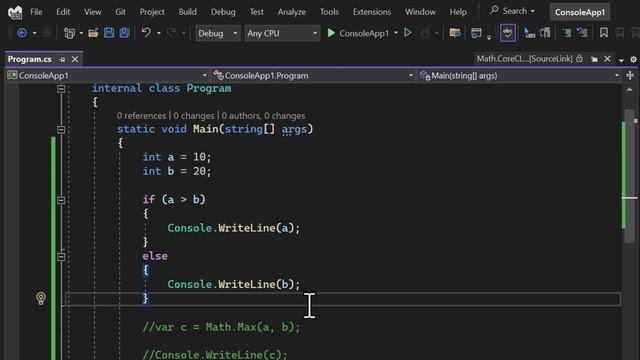Viewport: 640px width, 360px height.
Task: Open the Undo history dropdown arrow
Action: [159, 33]
